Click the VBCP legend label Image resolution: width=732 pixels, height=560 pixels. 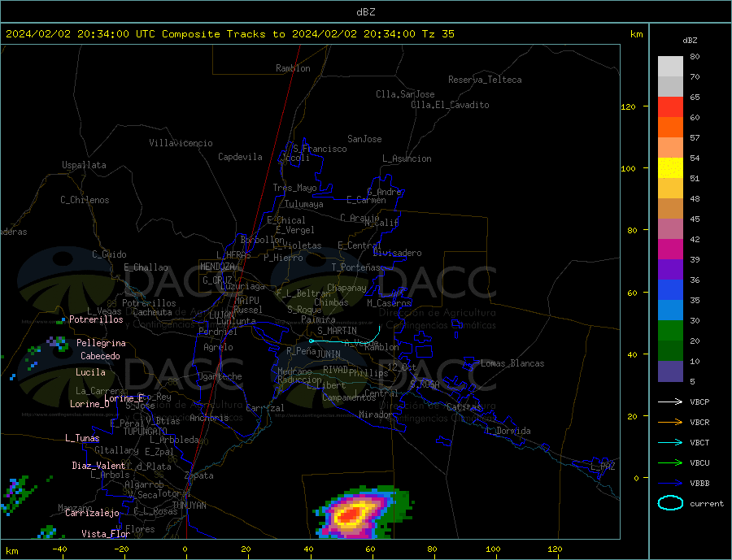pyautogui.click(x=699, y=402)
